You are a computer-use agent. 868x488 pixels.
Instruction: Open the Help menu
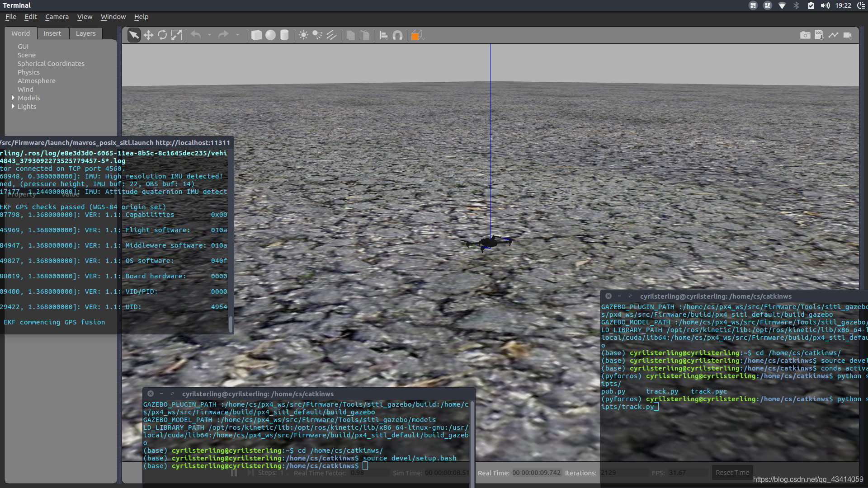[141, 17]
